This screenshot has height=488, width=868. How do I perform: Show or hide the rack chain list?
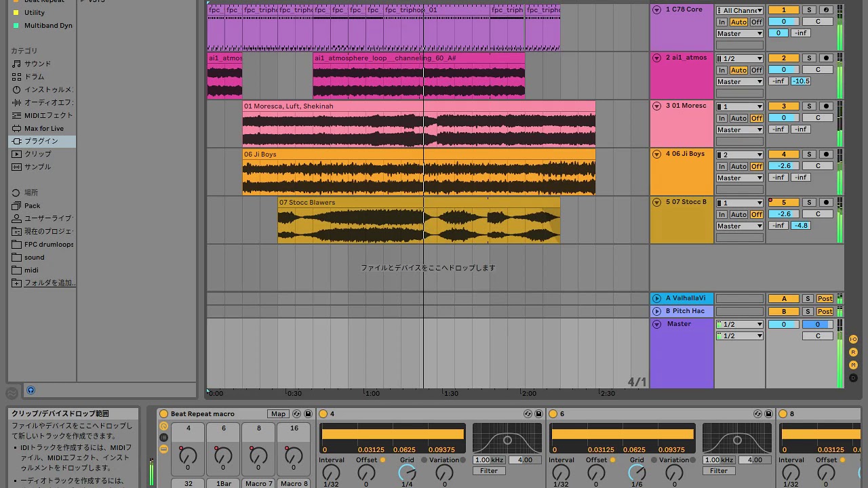click(x=163, y=438)
